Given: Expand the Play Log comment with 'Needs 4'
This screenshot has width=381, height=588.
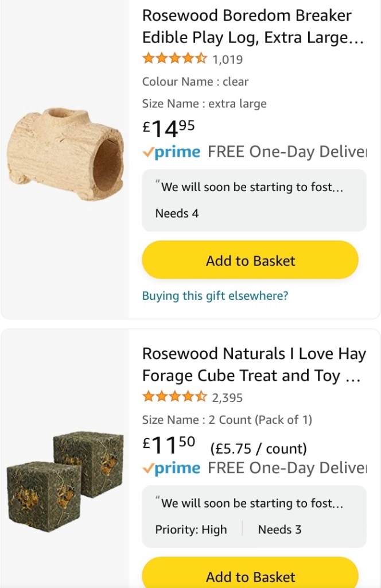Looking at the screenshot, I should (x=254, y=200).
